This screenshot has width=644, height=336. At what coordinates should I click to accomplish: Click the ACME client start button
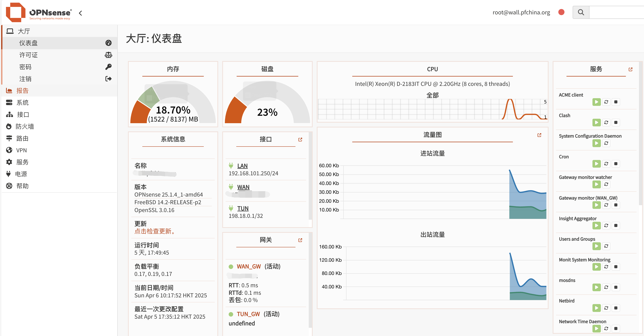[x=596, y=102]
